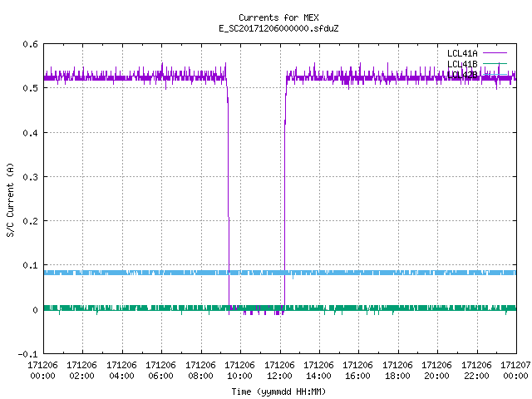Image resolution: width=532 pixels, height=399 pixels.
Task: Click the green LCL41B legend line sample
Action: point(495,63)
